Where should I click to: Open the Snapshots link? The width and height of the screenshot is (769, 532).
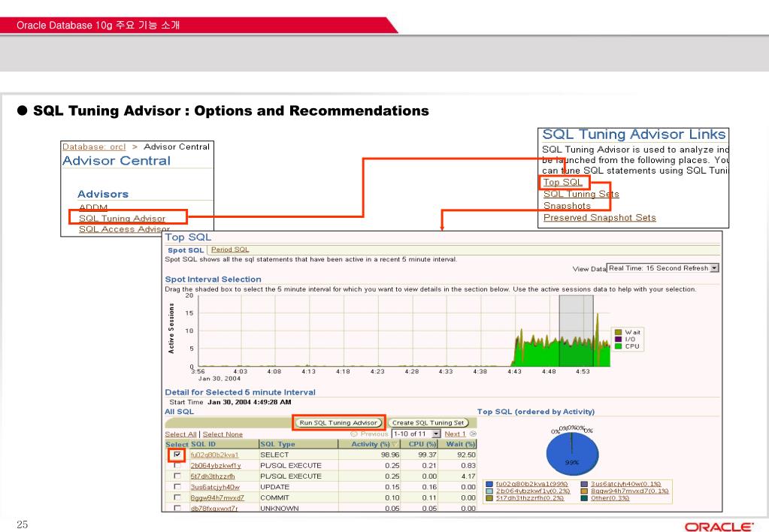point(567,206)
